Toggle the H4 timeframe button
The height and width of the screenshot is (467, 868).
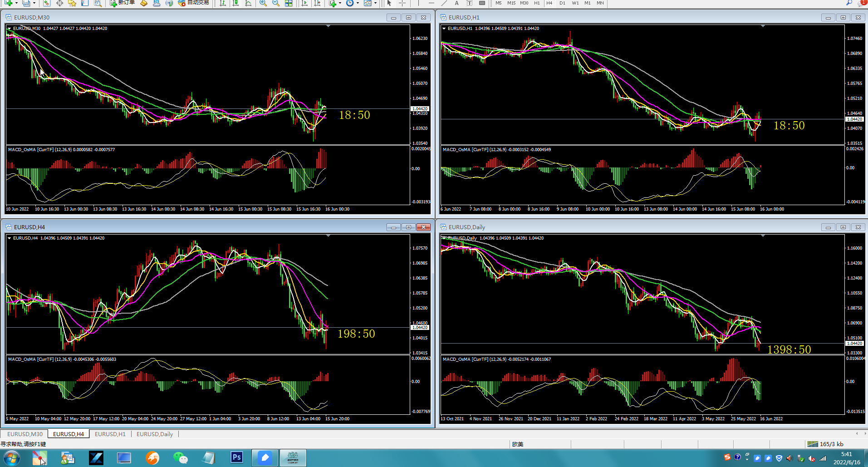coord(549,3)
